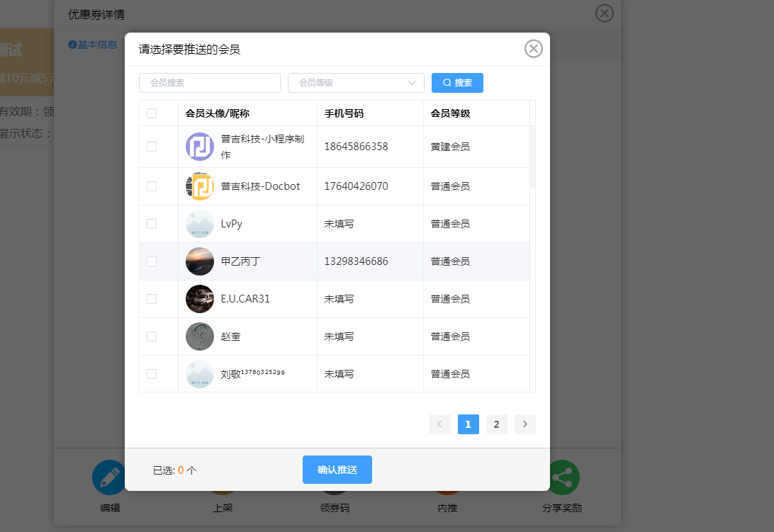Click the 已选: 0 个 counter text
This screenshot has width=774, height=532.
pos(175,470)
